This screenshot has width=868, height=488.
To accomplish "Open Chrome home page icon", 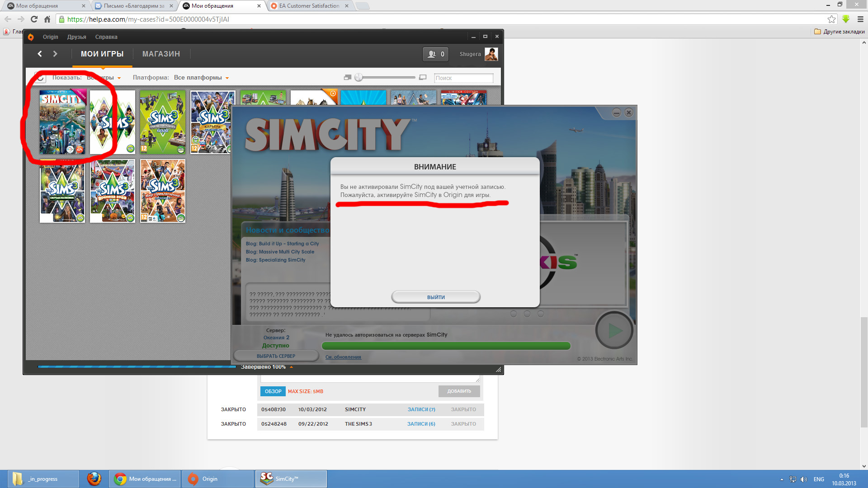I will [x=47, y=19].
